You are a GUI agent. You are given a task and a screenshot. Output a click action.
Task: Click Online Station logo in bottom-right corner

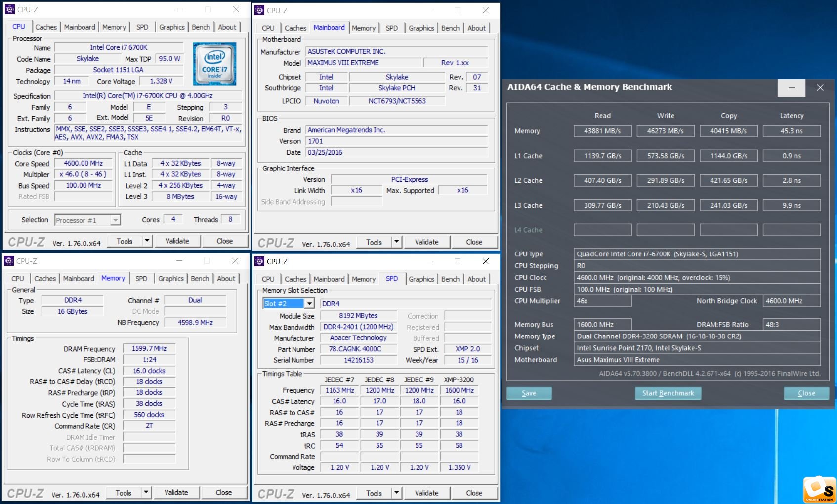click(x=819, y=489)
